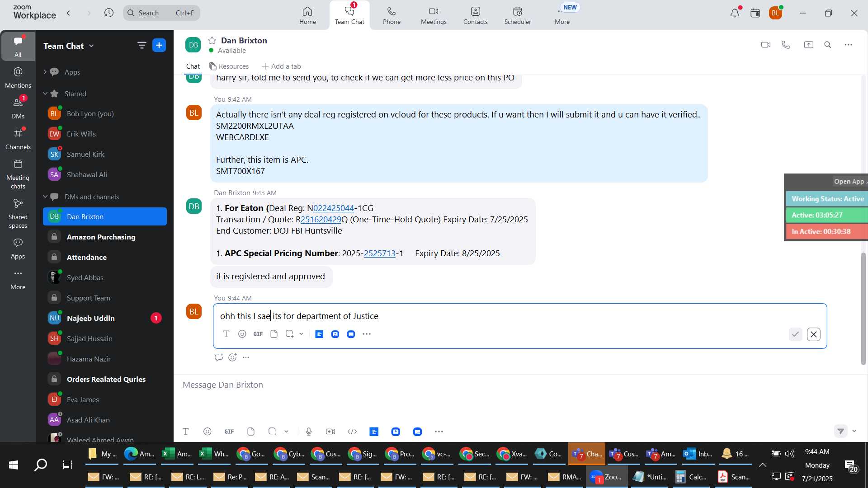The height and width of the screenshot is (488, 868).
Task: Select All chats in the left rail
Action: click(18, 47)
